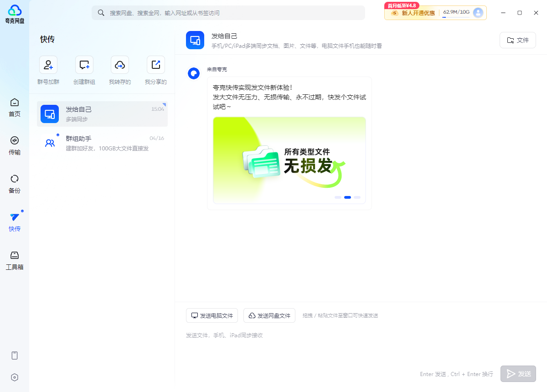Open the 文件 files button
Image resolution: width=547 pixels, height=392 pixels.
pos(517,40)
